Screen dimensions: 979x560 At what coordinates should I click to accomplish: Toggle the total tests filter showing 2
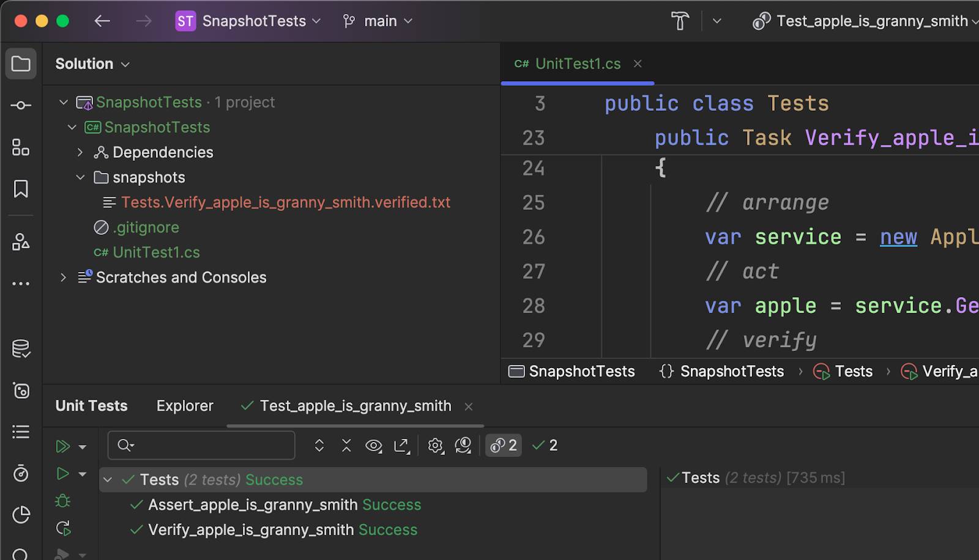point(504,446)
